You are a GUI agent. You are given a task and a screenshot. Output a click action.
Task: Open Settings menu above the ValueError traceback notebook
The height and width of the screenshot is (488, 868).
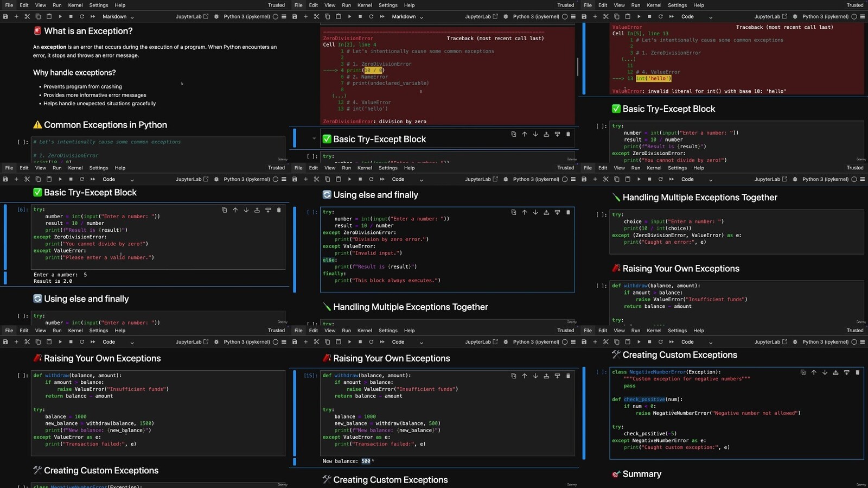pyautogui.click(x=677, y=5)
